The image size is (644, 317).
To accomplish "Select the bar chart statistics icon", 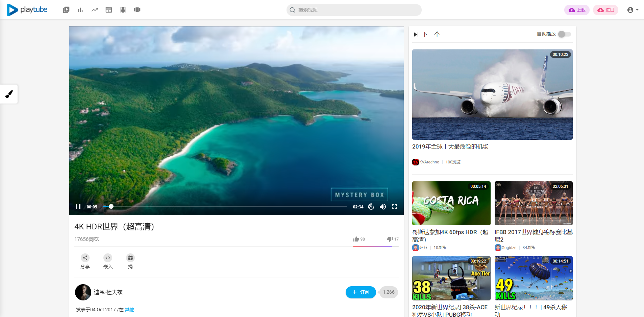I will pos(80,10).
